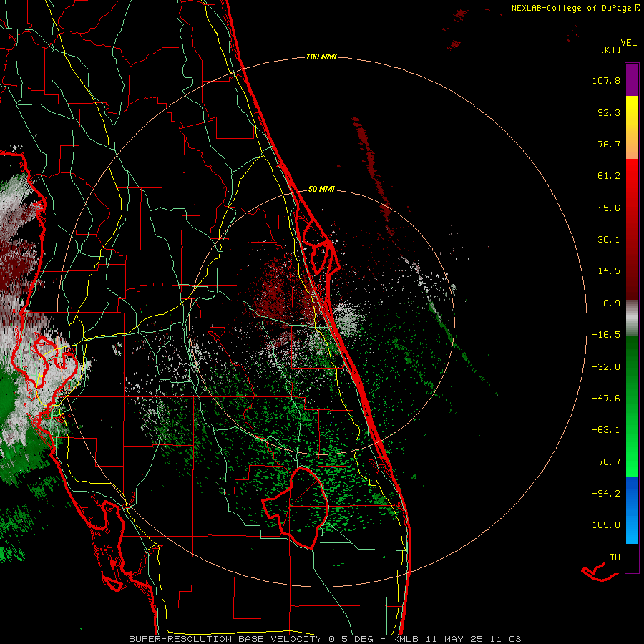Click the -63.1 scale value

coord(606,430)
